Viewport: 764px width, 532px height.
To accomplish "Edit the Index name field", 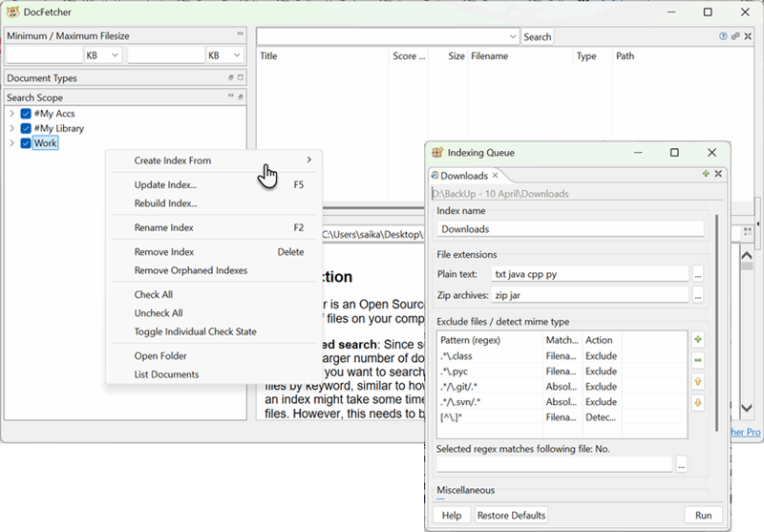I will tap(570, 229).
